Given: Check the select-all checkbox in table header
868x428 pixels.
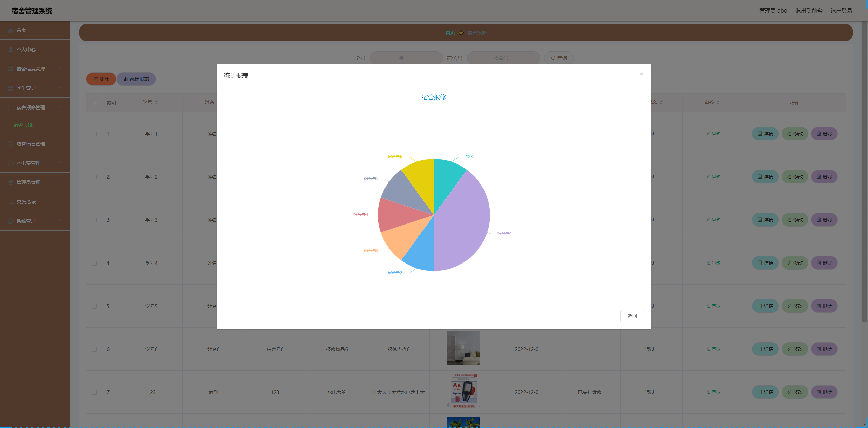Looking at the screenshot, I should pos(95,103).
